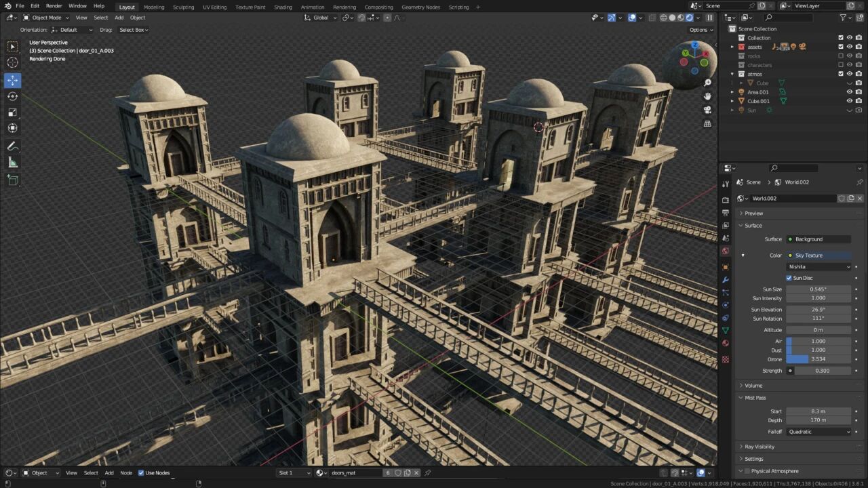Open the Render menu
The image size is (868, 488).
click(x=54, y=6)
